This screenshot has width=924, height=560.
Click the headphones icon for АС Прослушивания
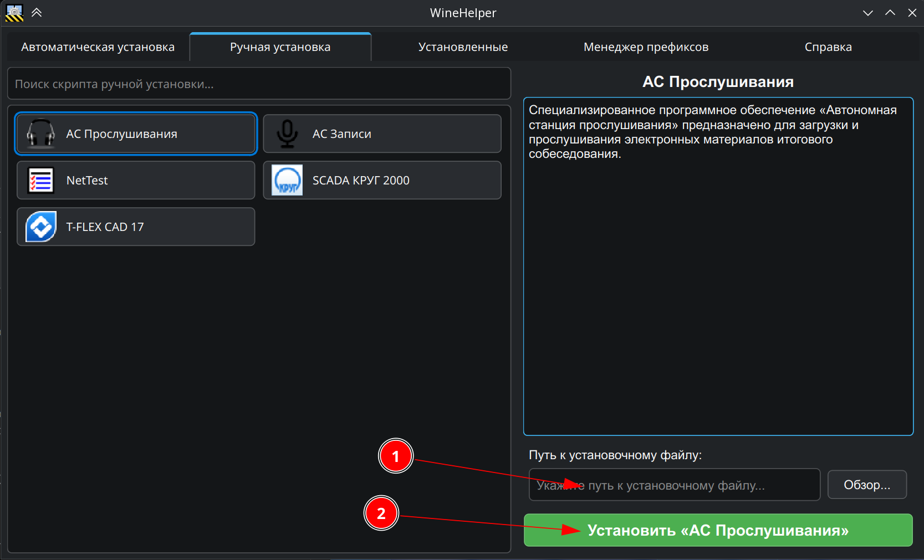(x=41, y=133)
